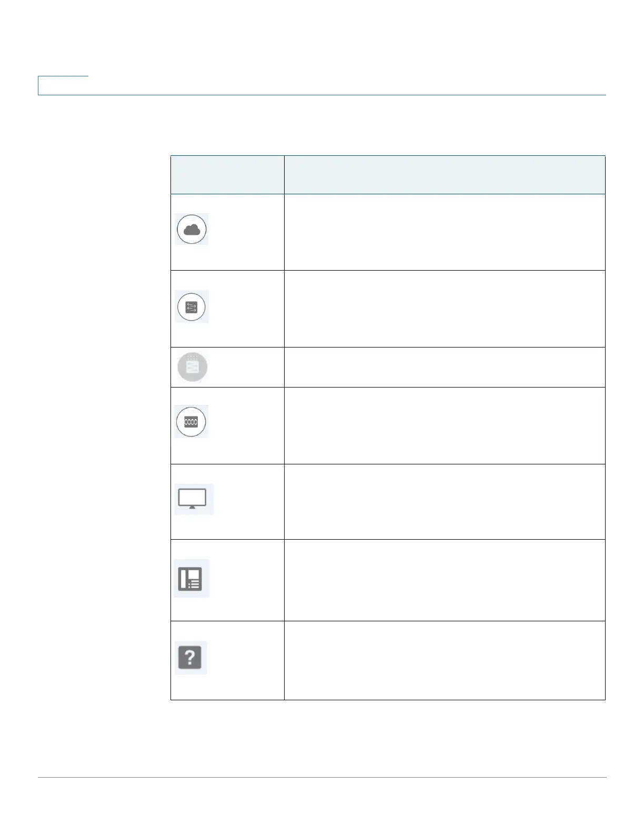This screenshot has height=834, width=644.
Task: Click the wide empty header cell of the table
Action: (x=445, y=175)
